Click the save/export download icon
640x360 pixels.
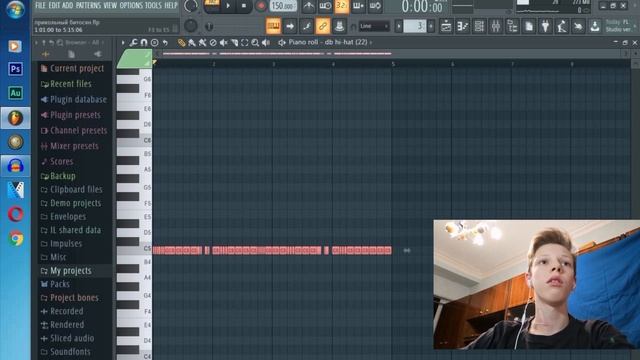click(x=595, y=26)
